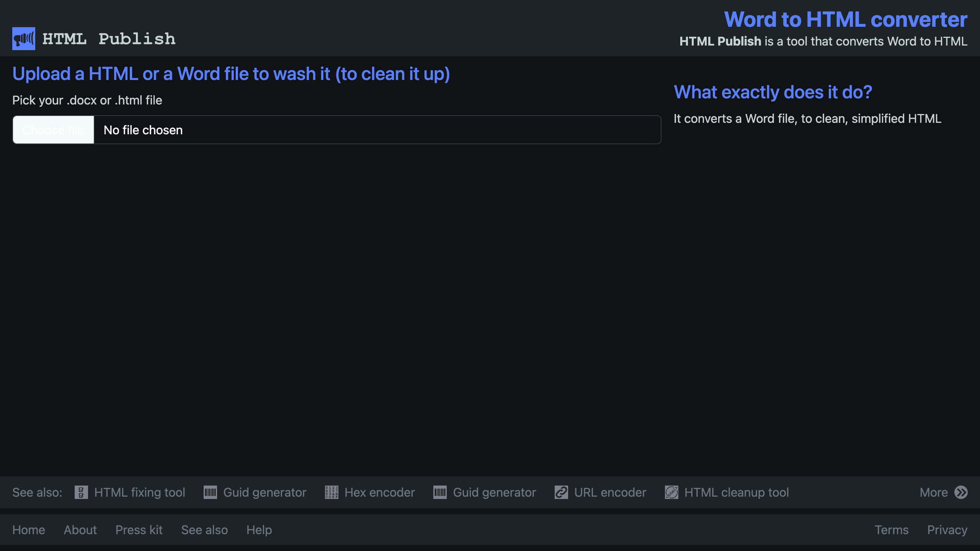Click the HTML Publish site title text
This screenshot has width=980, height=551.
pyautogui.click(x=109, y=39)
